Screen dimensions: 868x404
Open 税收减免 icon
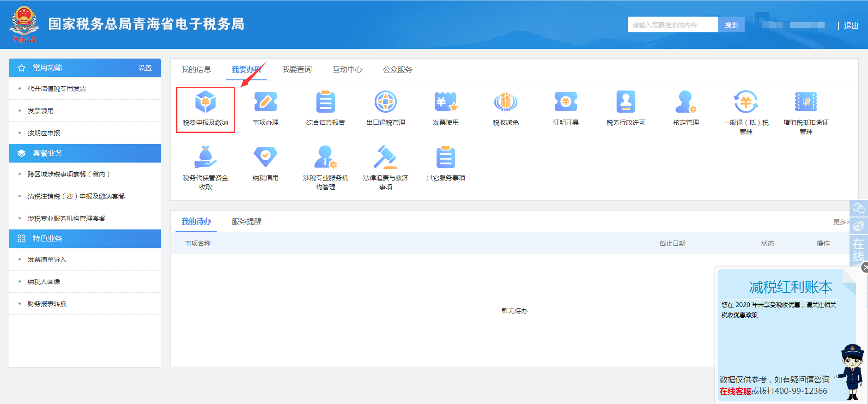[506, 102]
